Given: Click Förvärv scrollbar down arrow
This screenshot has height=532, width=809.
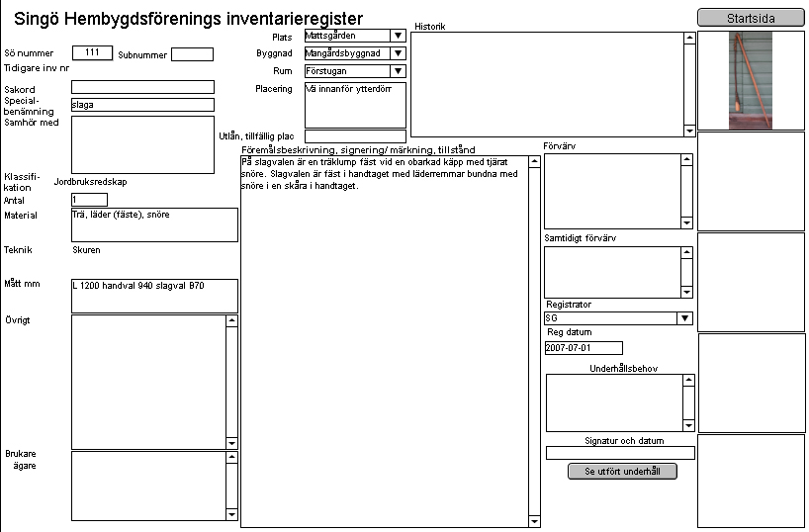Looking at the screenshot, I should [686, 222].
